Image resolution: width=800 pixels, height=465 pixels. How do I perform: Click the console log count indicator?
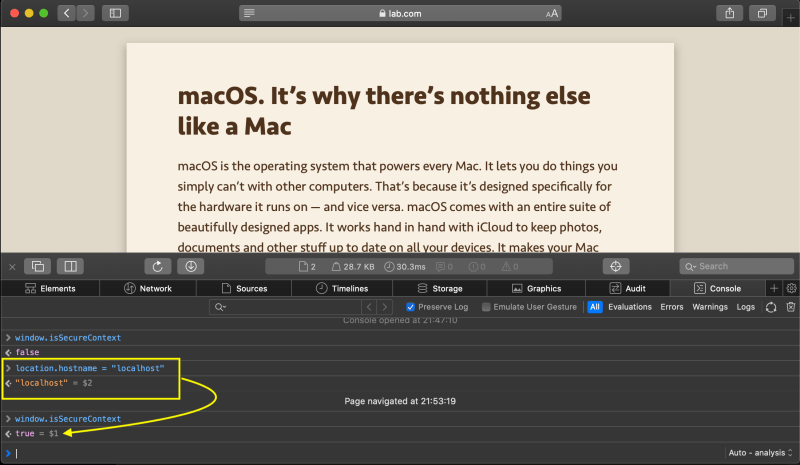coord(444,266)
